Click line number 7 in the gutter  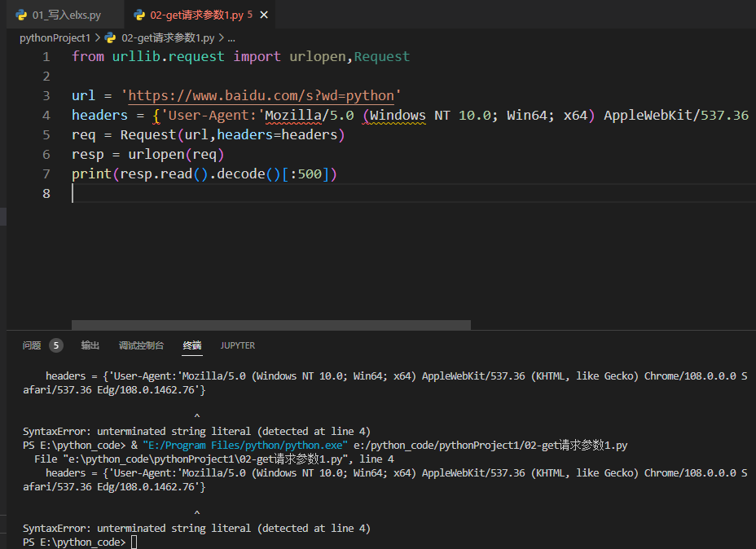pyautogui.click(x=46, y=174)
